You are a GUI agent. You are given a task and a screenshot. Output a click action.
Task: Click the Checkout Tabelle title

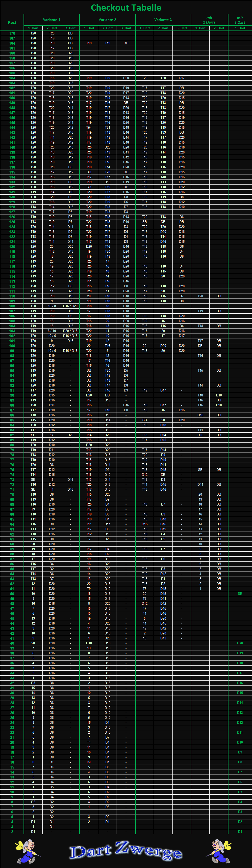coord(126,8)
